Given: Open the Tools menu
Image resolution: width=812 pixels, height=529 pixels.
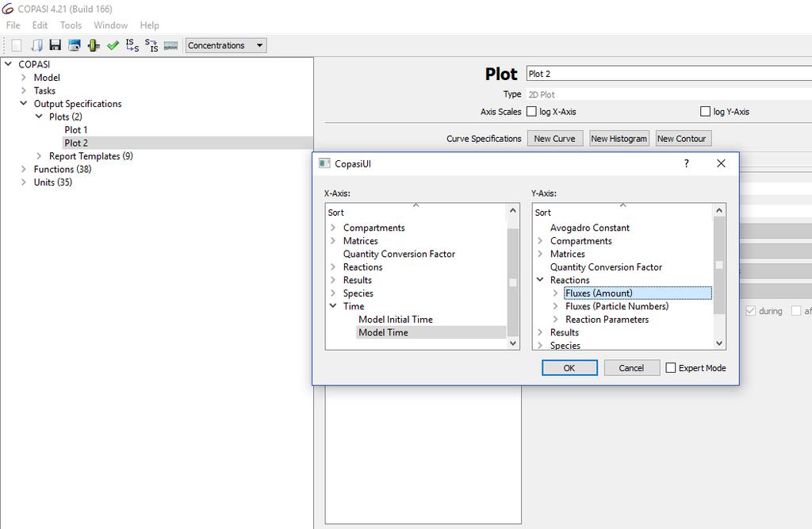Looking at the screenshot, I should (71, 25).
